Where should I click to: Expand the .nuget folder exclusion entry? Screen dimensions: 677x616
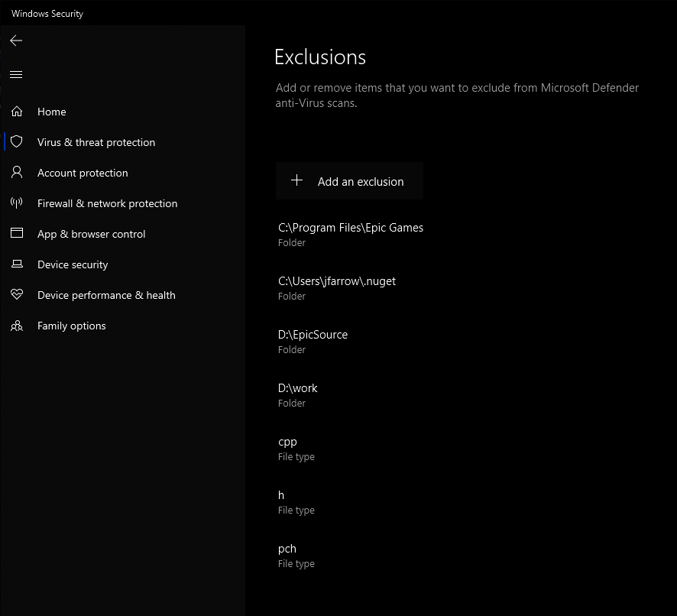337,287
